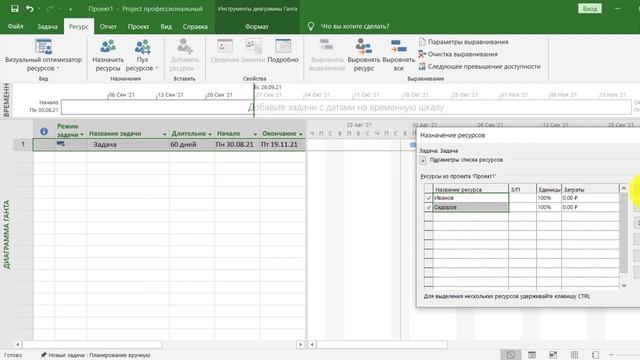Switch to the Отчет ribbon tab
The height and width of the screenshot is (360, 640).
click(x=108, y=26)
